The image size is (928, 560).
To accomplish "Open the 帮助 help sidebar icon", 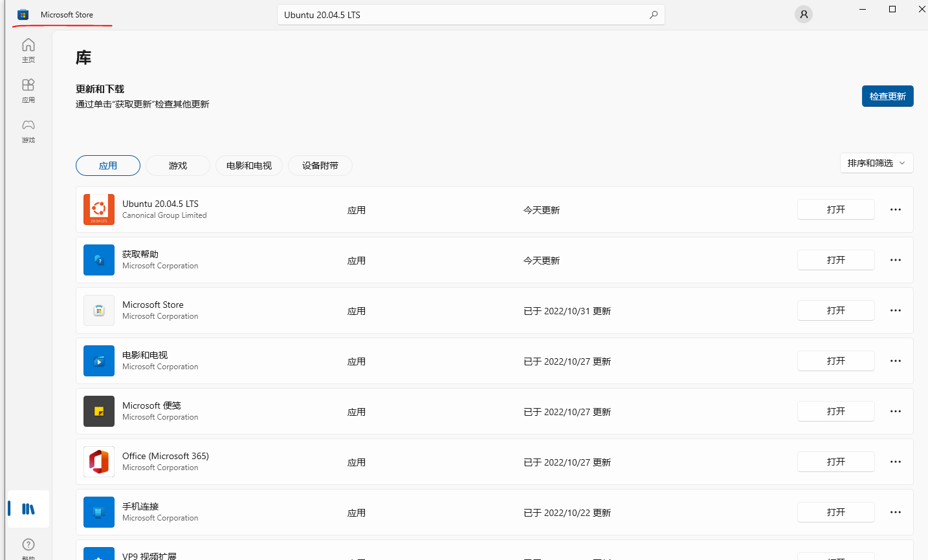I will coord(28,548).
